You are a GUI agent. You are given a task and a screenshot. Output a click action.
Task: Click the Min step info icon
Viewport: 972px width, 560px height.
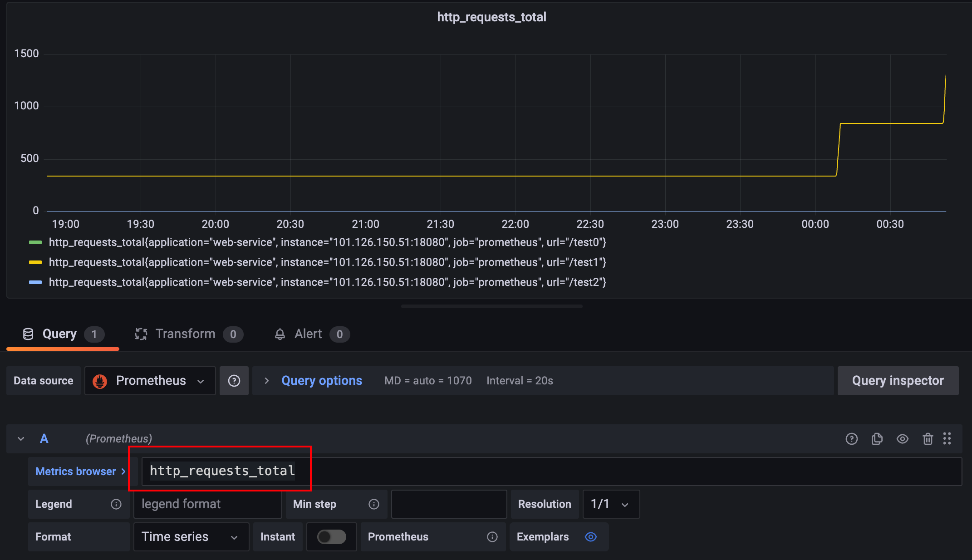[374, 504]
